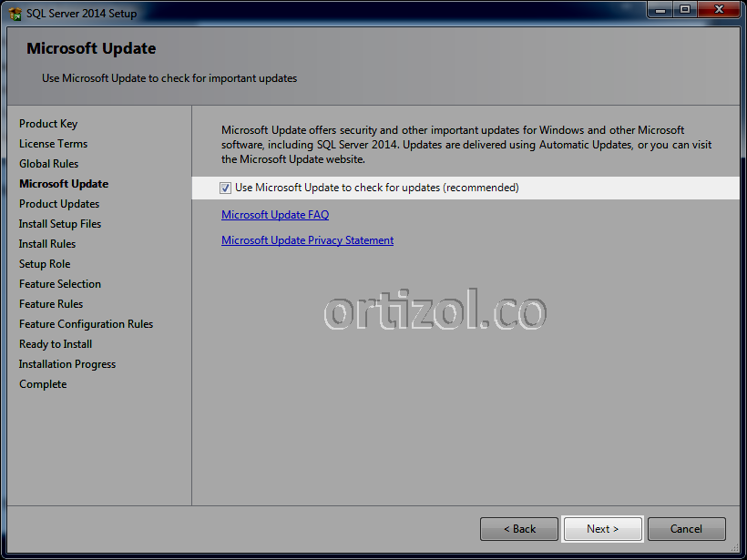747x560 pixels.
Task: Select the Global Rules step
Action: [x=48, y=164]
